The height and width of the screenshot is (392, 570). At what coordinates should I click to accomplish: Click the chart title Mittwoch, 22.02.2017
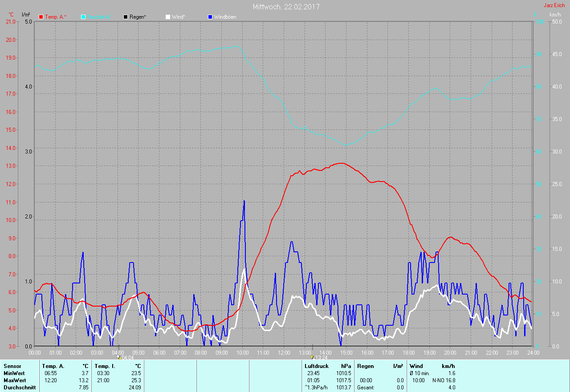286,7
